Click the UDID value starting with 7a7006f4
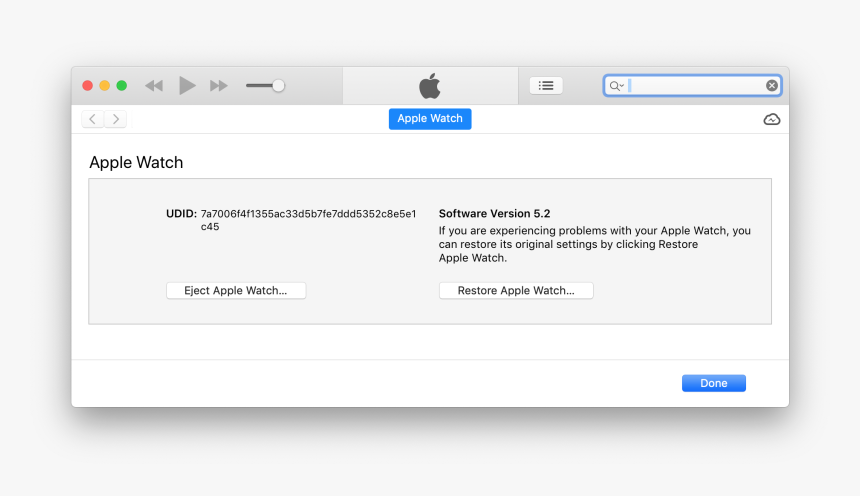This screenshot has width=860, height=496. click(308, 220)
